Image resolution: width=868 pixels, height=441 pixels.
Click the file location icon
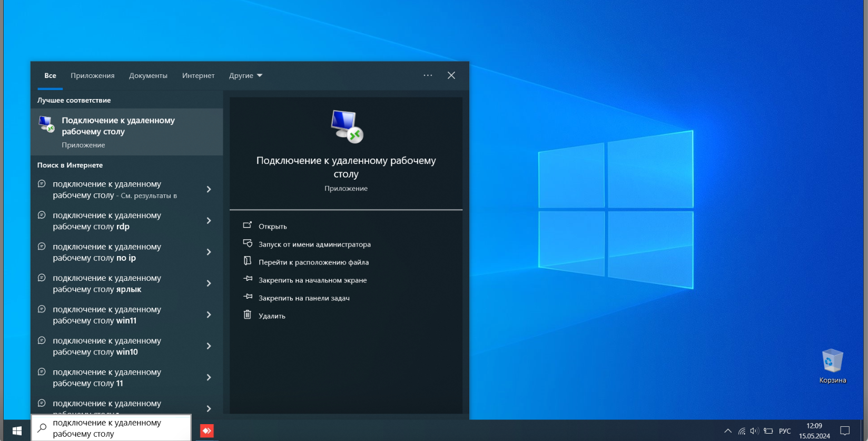point(247,261)
